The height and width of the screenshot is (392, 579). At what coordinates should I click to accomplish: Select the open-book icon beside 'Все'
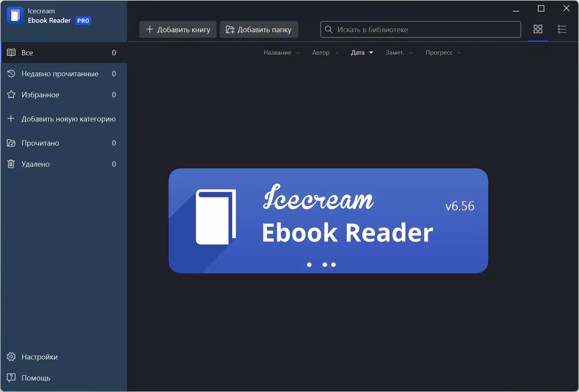pos(11,53)
